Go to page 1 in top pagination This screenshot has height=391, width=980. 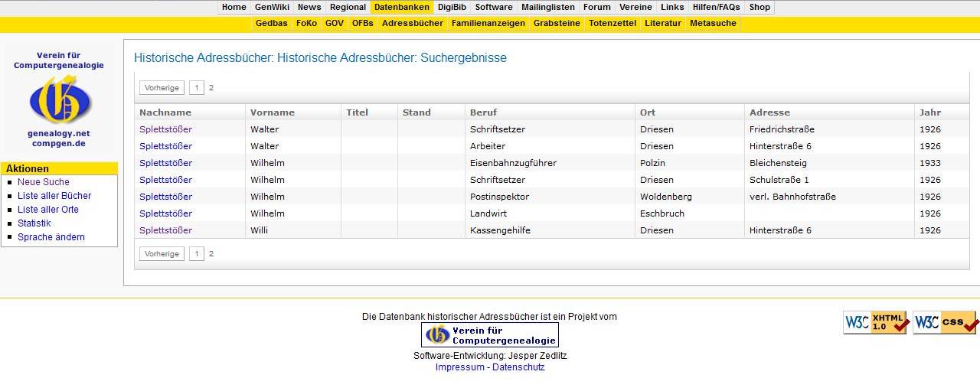[197, 88]
